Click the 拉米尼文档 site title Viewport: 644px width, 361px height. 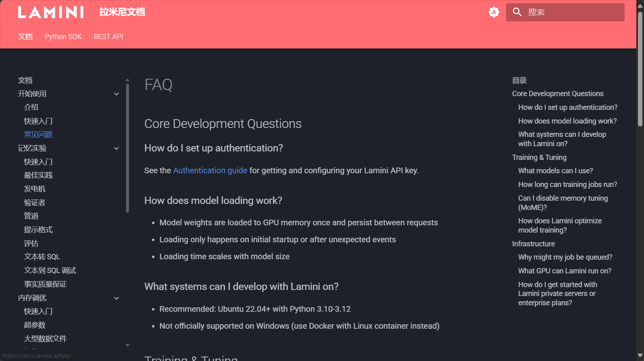[122, 12]
